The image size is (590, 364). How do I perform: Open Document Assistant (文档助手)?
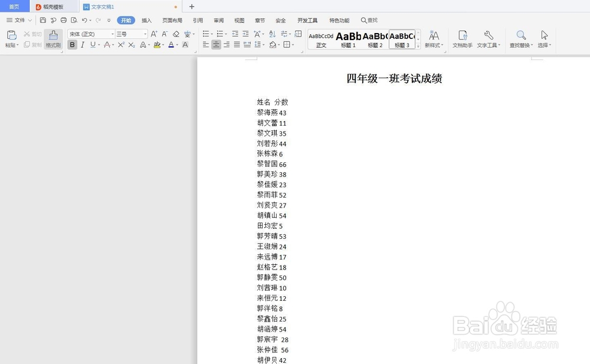(x=463, y=39)
